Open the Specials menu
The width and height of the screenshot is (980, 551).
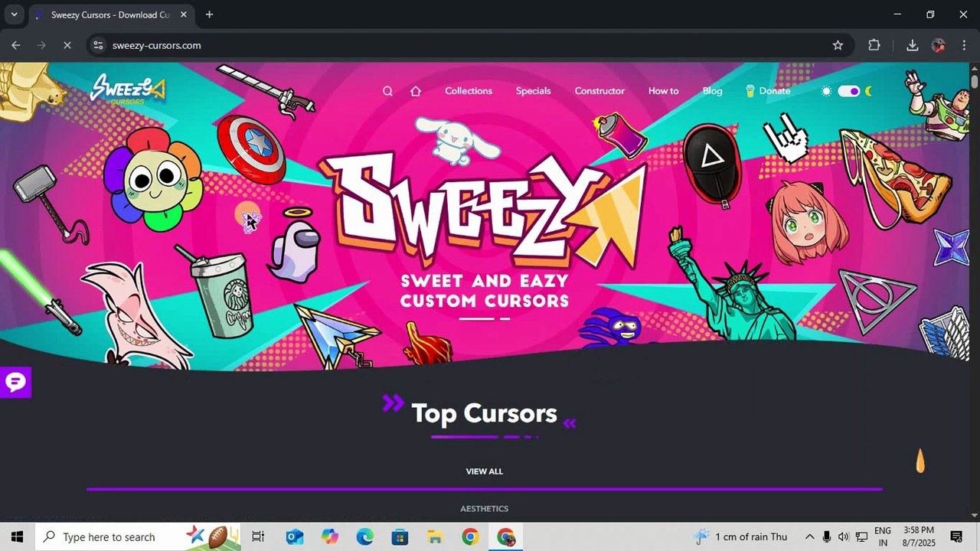(x=533, y=91)
